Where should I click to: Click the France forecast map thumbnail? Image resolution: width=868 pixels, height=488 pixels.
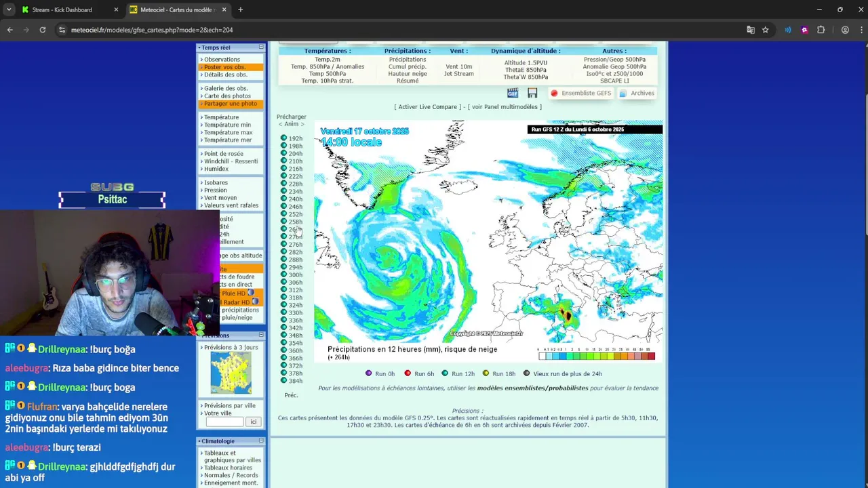point(231,373)
